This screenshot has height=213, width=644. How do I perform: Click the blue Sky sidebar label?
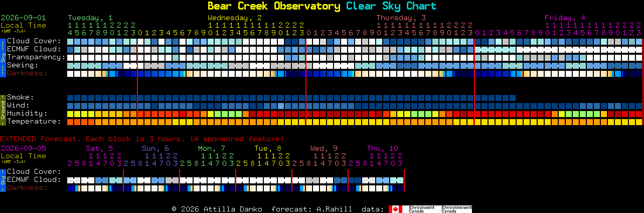click(x=3, y=57)
